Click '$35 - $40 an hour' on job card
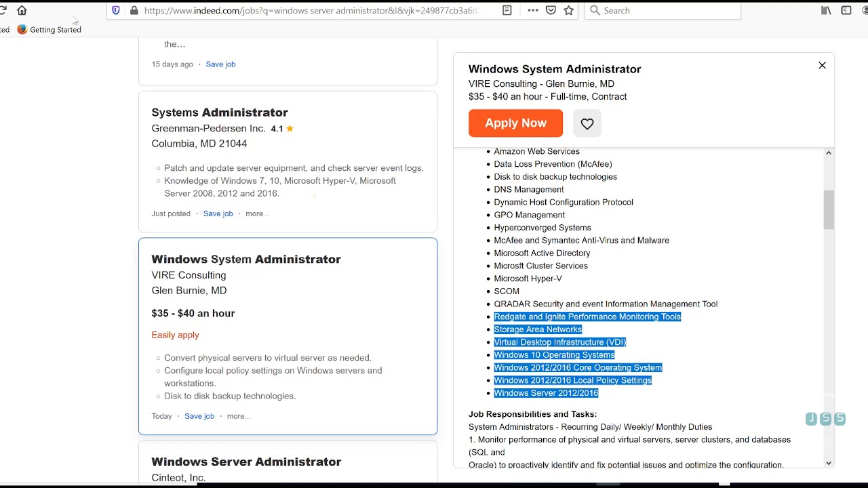The width and height of the screenshot is (868, 488). pos(193,313)
